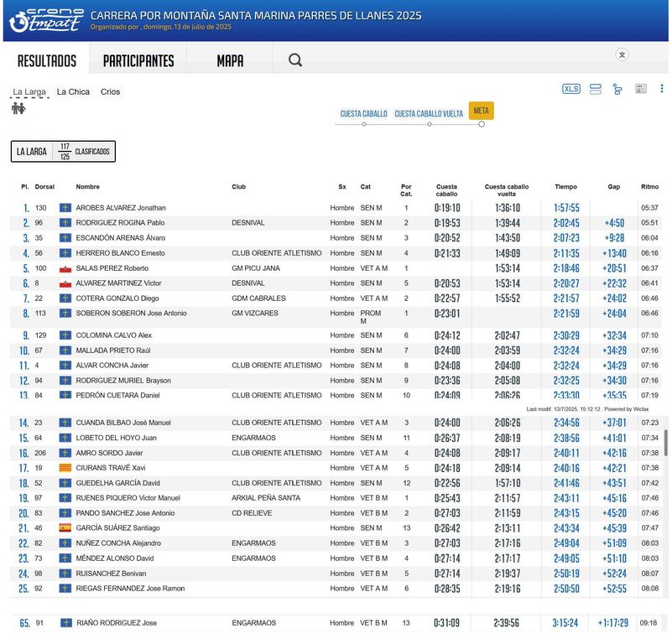This screenshot has height=644, width=672.
Task: Click the stacked rows view icon
Action: coord(596,89)
